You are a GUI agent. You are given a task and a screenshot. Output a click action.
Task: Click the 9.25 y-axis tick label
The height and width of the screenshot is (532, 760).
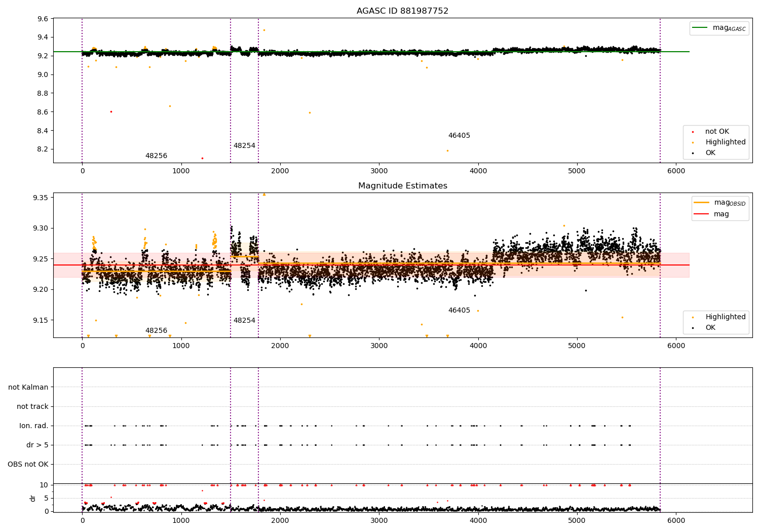point(41,259)
